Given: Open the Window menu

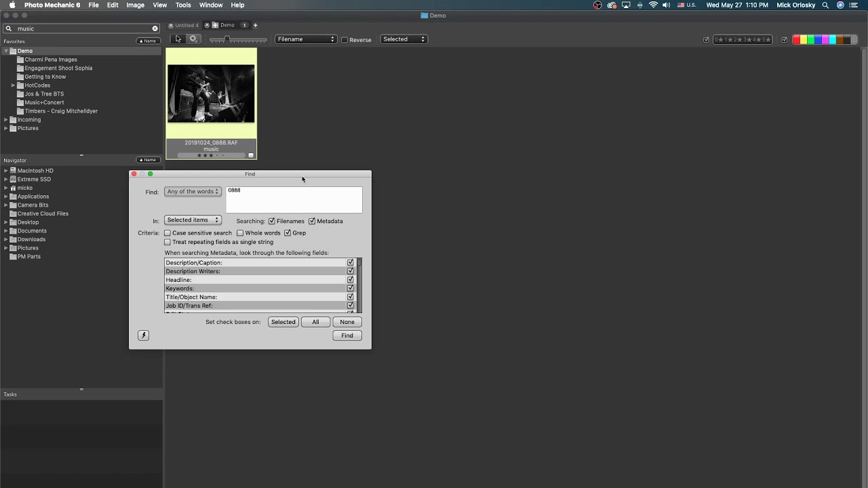Looking at the screenshot, I should coord(211,5).
